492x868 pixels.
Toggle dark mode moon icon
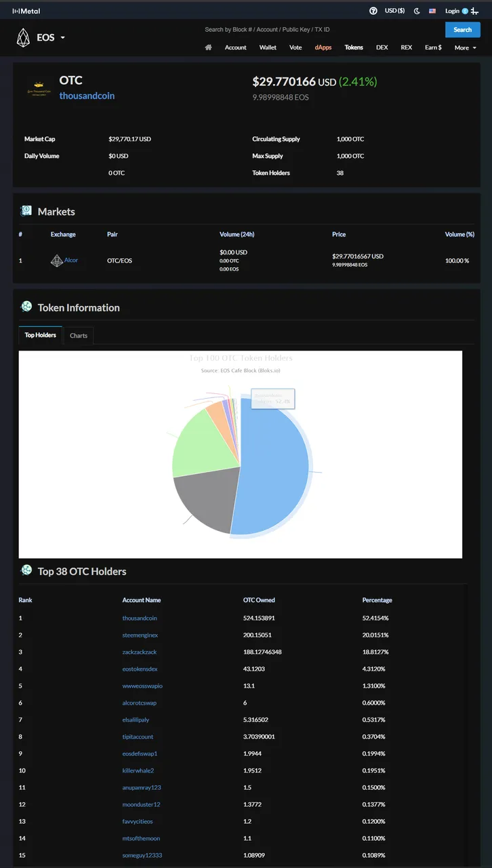(x=417, y=11)
